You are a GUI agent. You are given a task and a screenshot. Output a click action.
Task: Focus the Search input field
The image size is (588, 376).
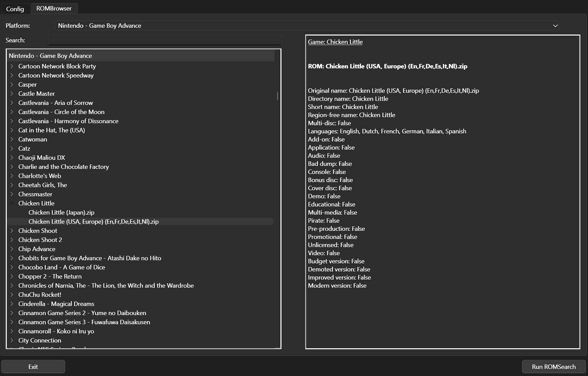tap(165, 40)
